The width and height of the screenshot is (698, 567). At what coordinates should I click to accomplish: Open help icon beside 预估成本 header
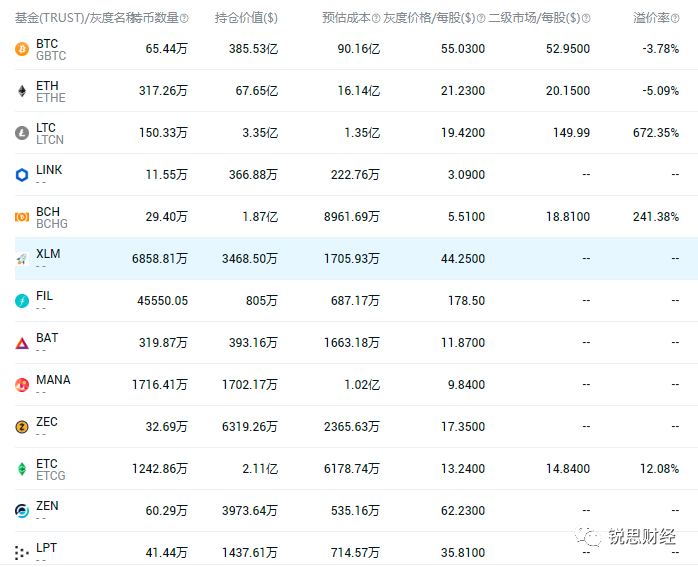click(x=376, y=19)
